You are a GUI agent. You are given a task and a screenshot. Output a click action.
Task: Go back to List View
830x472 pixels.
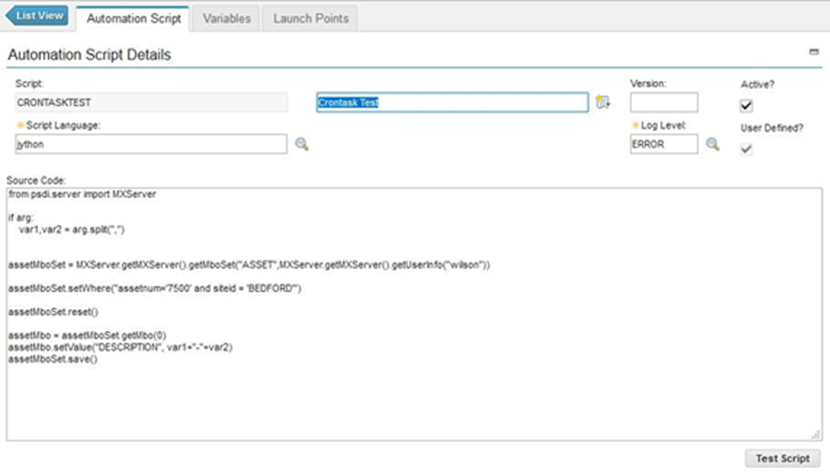[x=38, y=17]
